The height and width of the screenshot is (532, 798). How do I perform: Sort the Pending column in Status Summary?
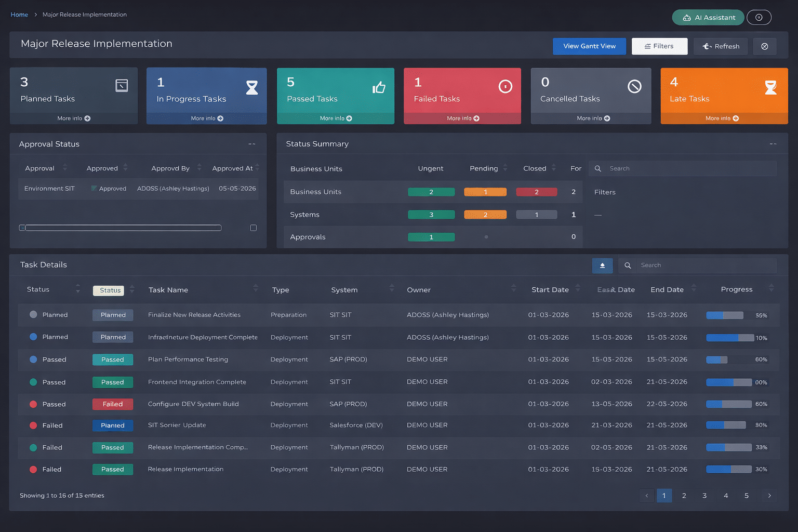click(x=505, y=168)
